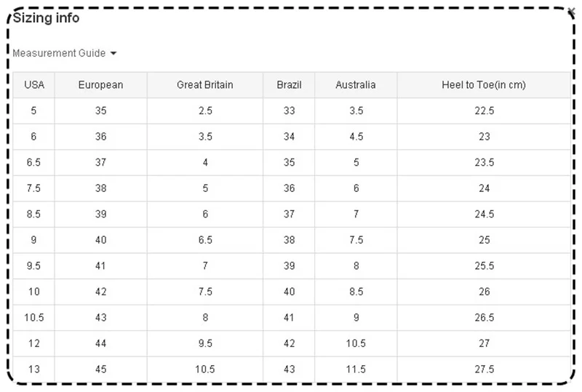Click the Australia 10.5 cell
The width and height of the screenshot is (582, 392).
(x=356, y=343)
